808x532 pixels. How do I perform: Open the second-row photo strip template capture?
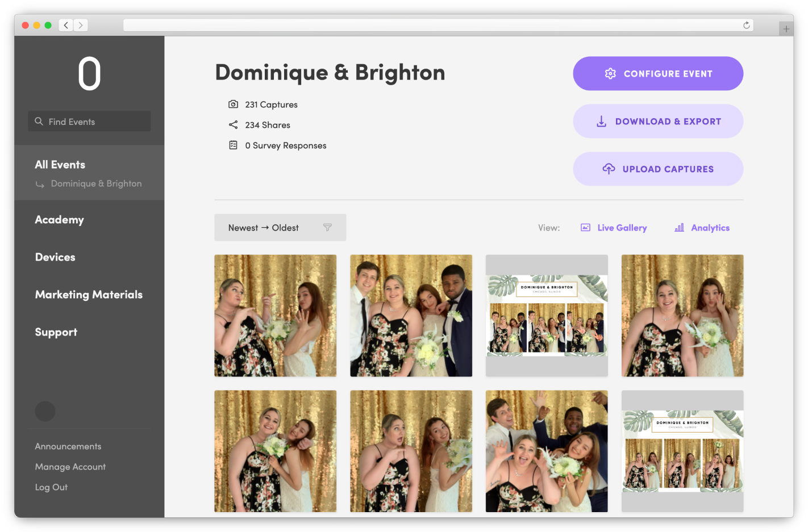[x=682, y=451]
